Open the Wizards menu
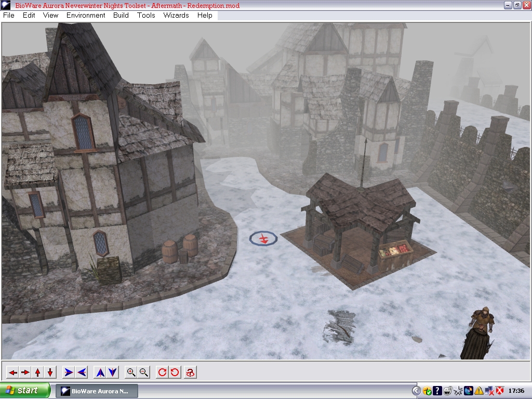Screen dimensions: 532x399 tap(176, 15)
